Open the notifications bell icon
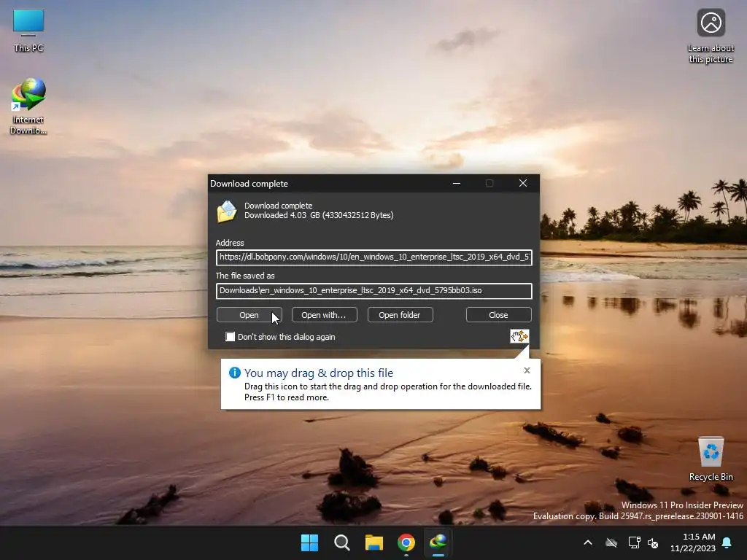747x560 pixels. [727, 542]
